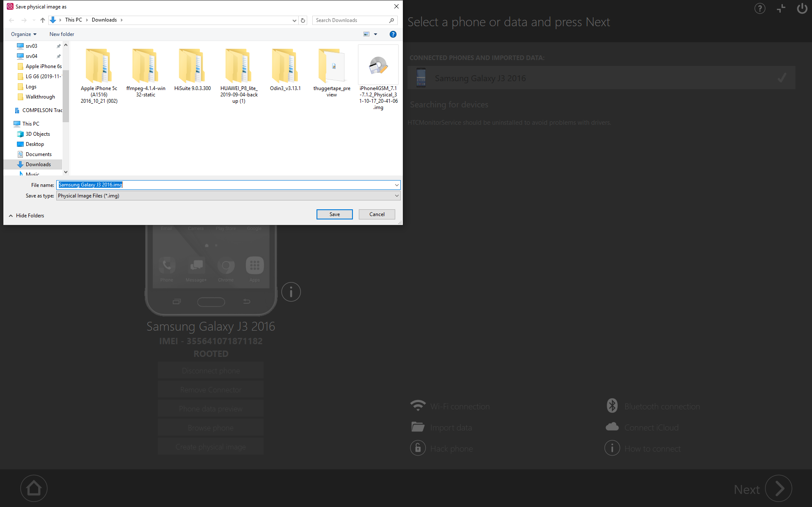
Task: Click the phone info circle icon
Action: (x=291, y=292)
